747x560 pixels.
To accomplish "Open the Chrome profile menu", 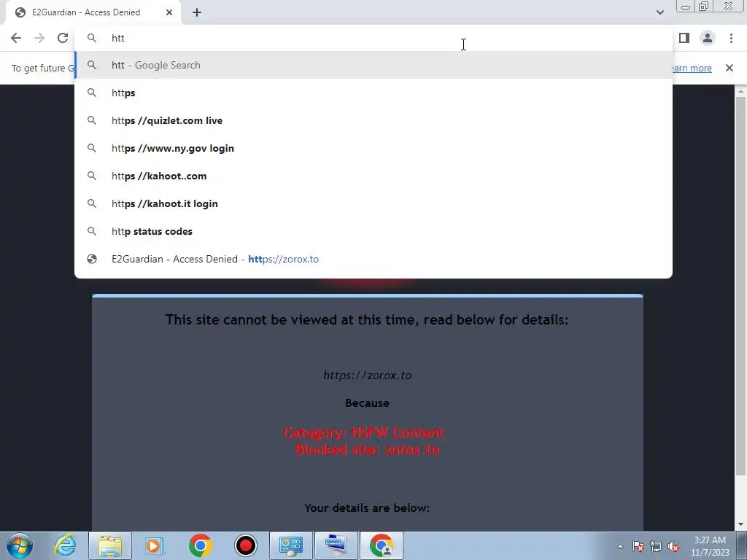I will coord(708,38).
